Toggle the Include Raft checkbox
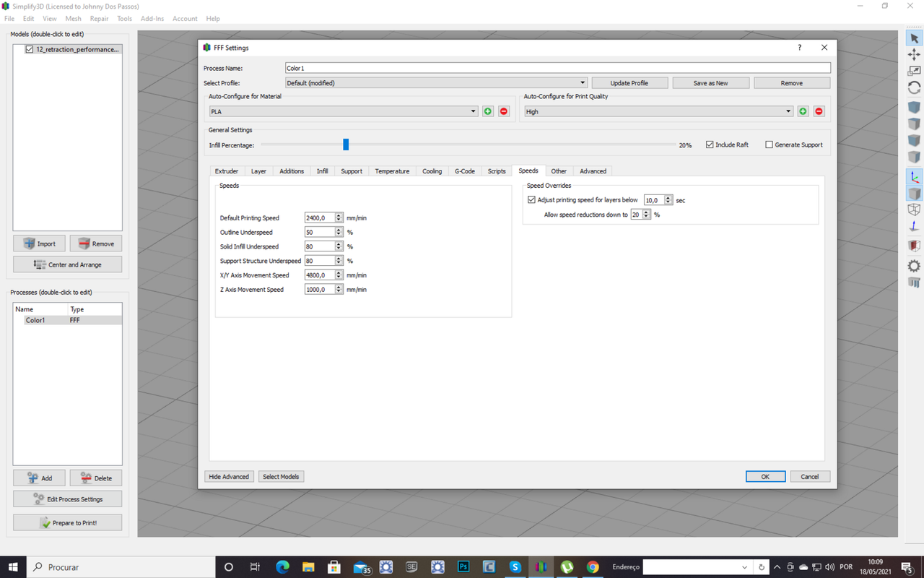The height and width of the screenshot is (578, 924). (710, 144)
